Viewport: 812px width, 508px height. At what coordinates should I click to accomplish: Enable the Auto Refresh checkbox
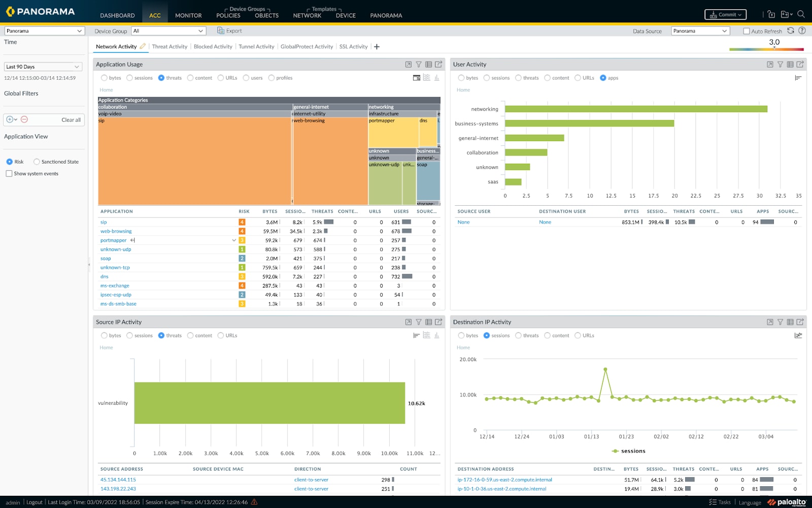click(x=746, y=30)
